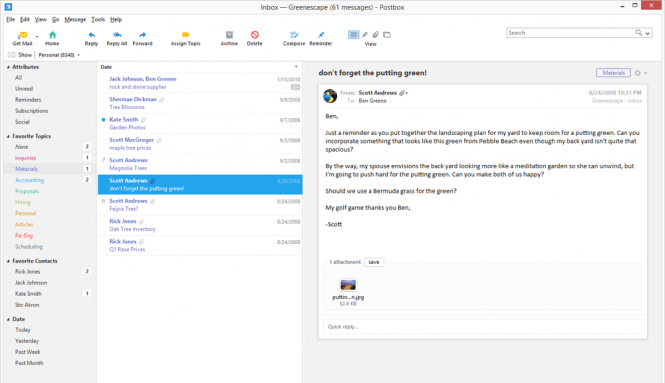Open the Date sort column dropdown arrow

click(x=296, y=67)
